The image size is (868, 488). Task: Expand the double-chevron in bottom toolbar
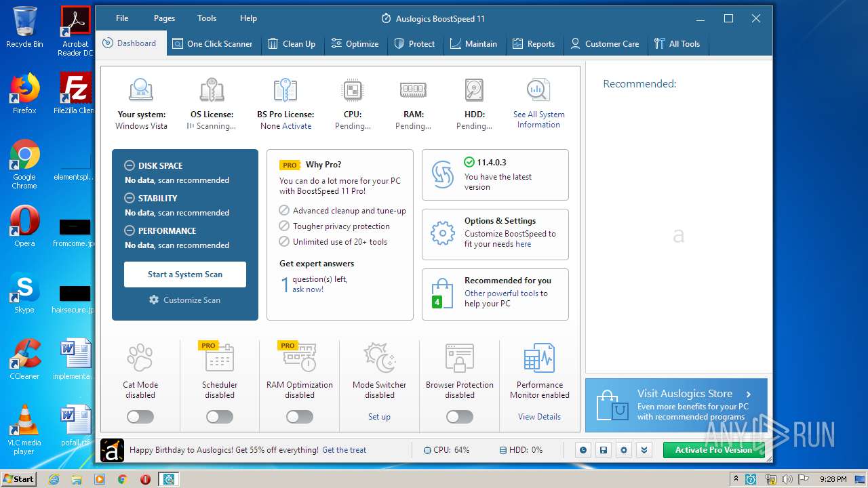coord(644,450)
